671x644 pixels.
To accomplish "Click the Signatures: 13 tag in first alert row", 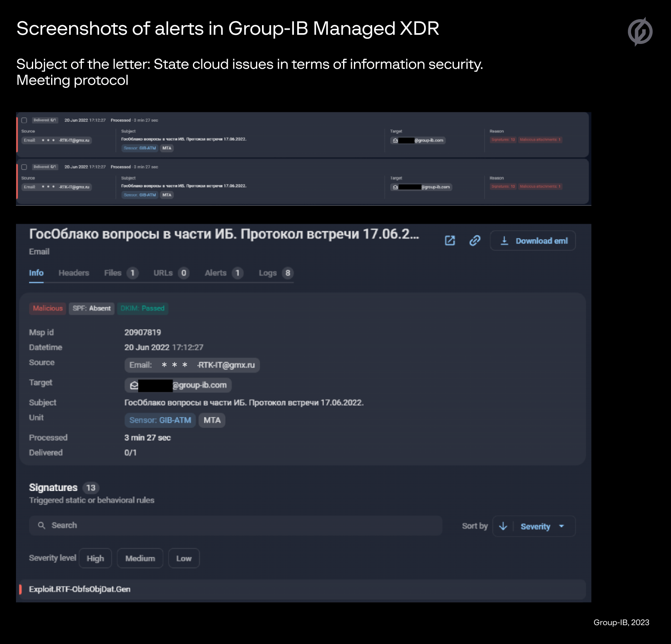I will coord(503,140).
